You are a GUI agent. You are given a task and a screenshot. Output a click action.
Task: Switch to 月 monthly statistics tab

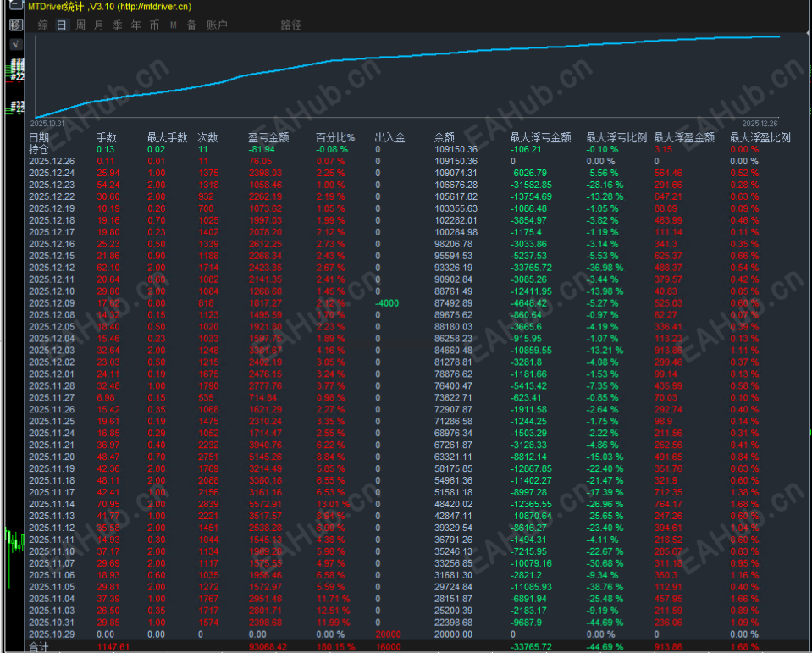[x=98, y=25]
